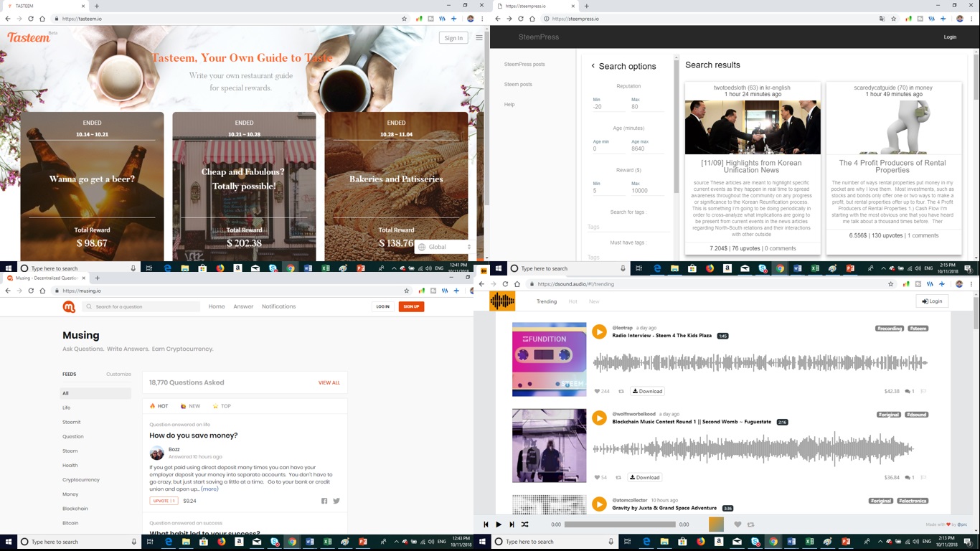The width and height of the screenshot is (980, 551).
Task: Switch to the HOT tab on Musing
Action: pos(159,406)
